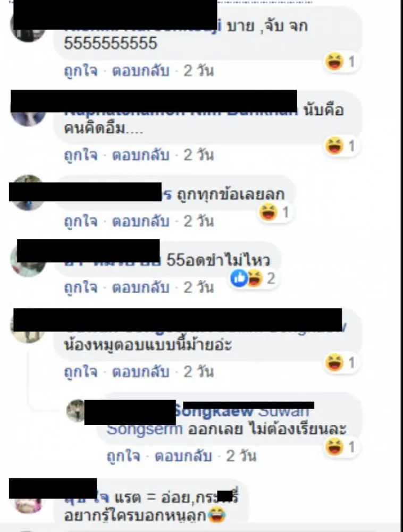Click the tears-of-joy emoji after อยากรู้ใครบอกหนูลูก

click(217, 516)
